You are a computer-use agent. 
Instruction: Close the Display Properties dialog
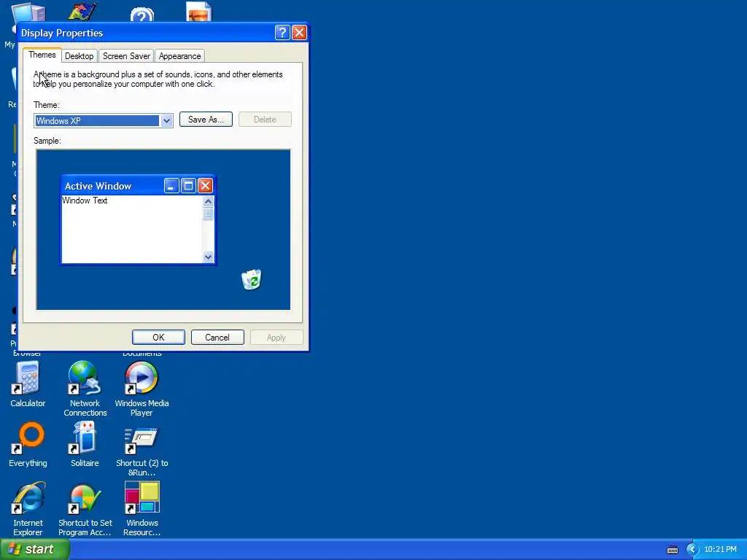(299, 32)
